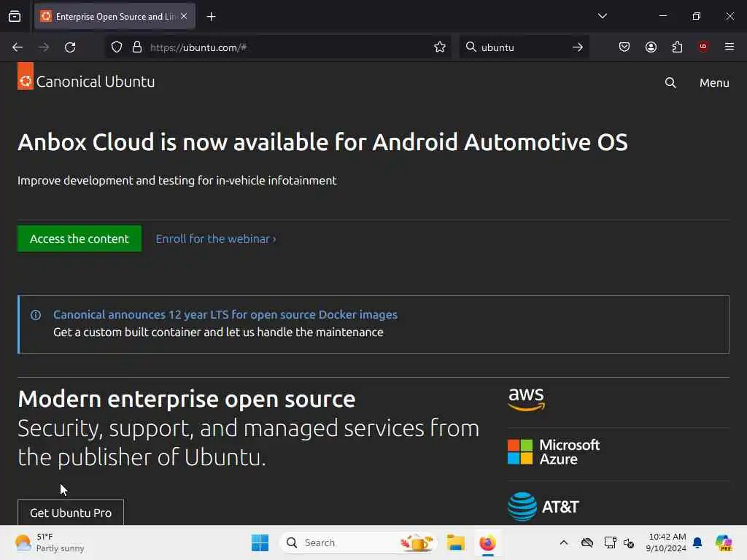
Task: Open Canonical 12 year LTS Docker link
Action: click(225, 315)
